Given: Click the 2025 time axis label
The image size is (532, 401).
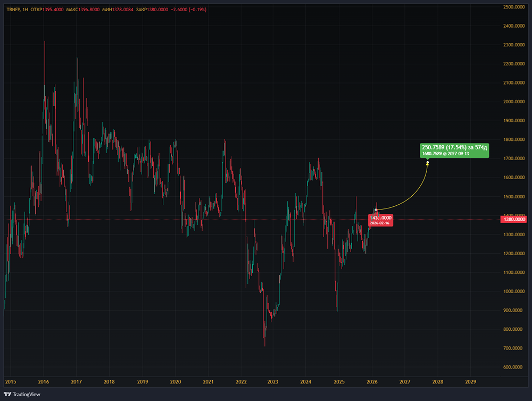Looking at the screenshot, I should click(x=339, y=382).
